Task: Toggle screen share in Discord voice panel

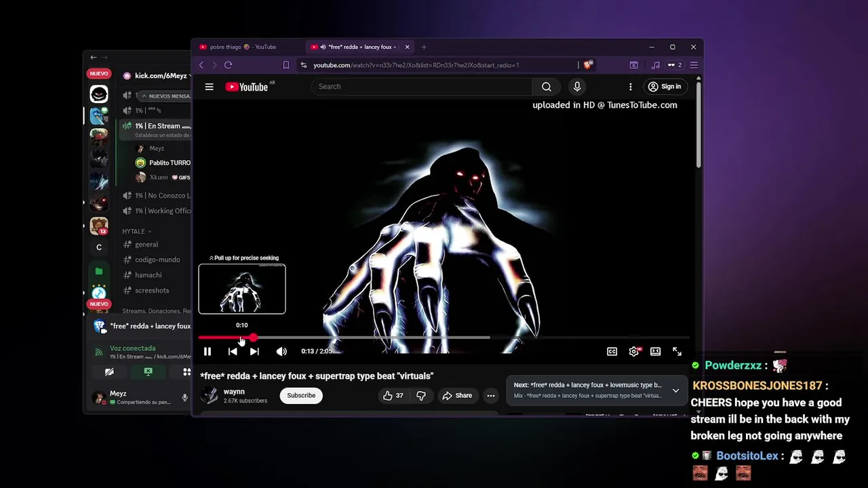Action: tap(148, 372)
